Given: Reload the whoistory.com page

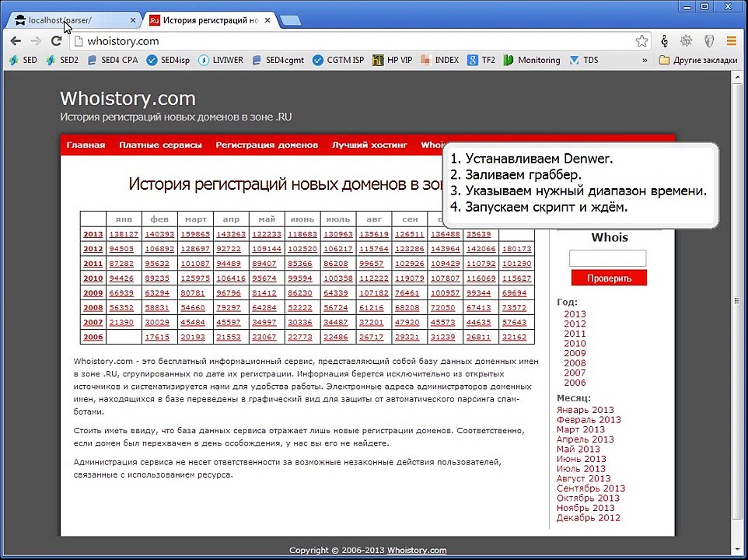Looking at the screenshot, I should click(x=56, y=41).
